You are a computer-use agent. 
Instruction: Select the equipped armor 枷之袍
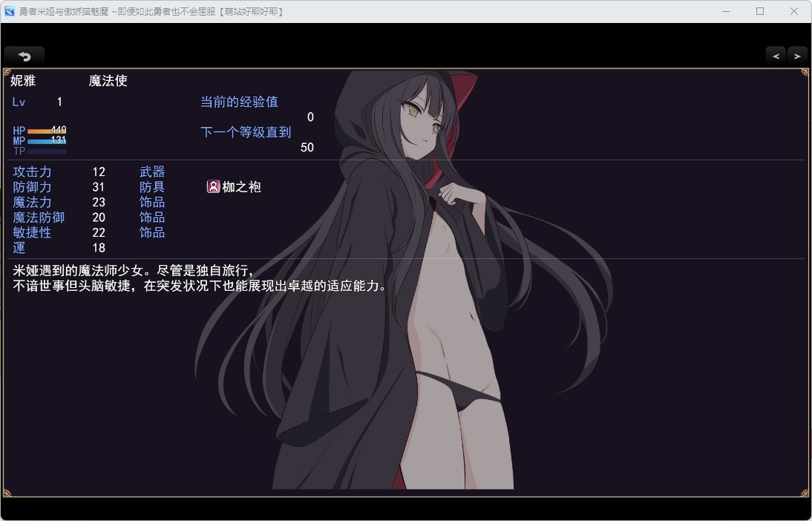click(234, 186)
